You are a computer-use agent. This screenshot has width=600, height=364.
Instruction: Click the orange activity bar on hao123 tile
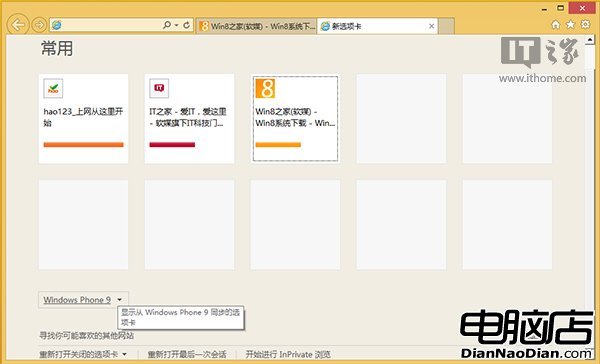[x=83, y=145]
